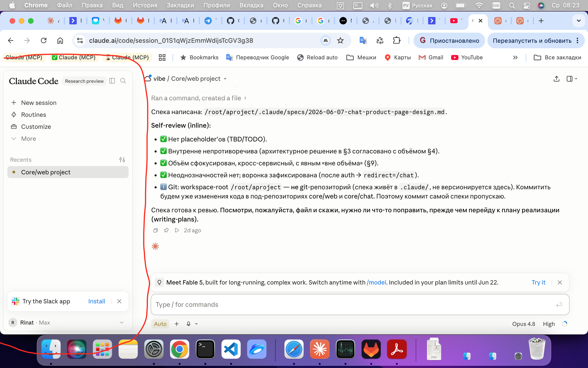Show hidden bookmarks with the chevrons
This screenshot has height=368, width=588.
pyautogui.click(x=515, y=57)
